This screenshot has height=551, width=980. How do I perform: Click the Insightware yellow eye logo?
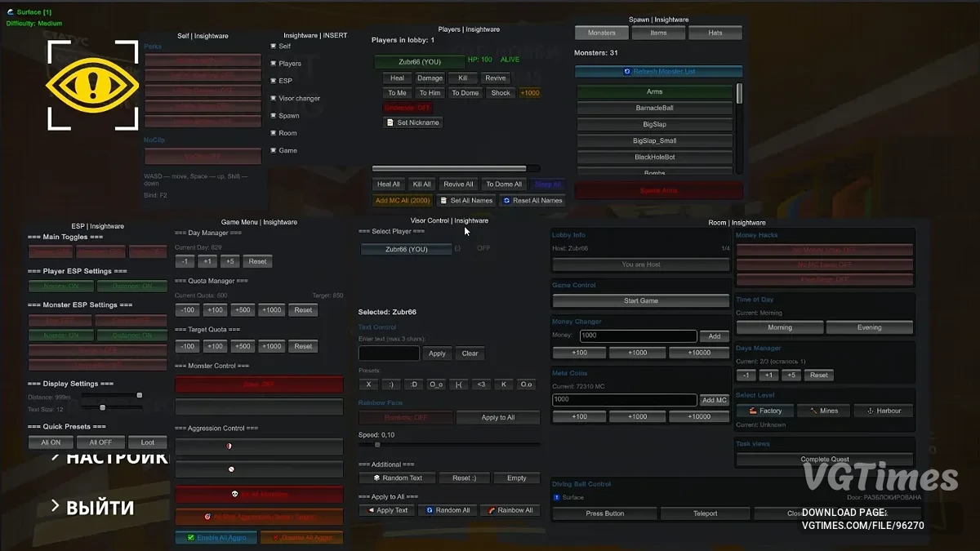pyautogui.click(x=92, y=85)
